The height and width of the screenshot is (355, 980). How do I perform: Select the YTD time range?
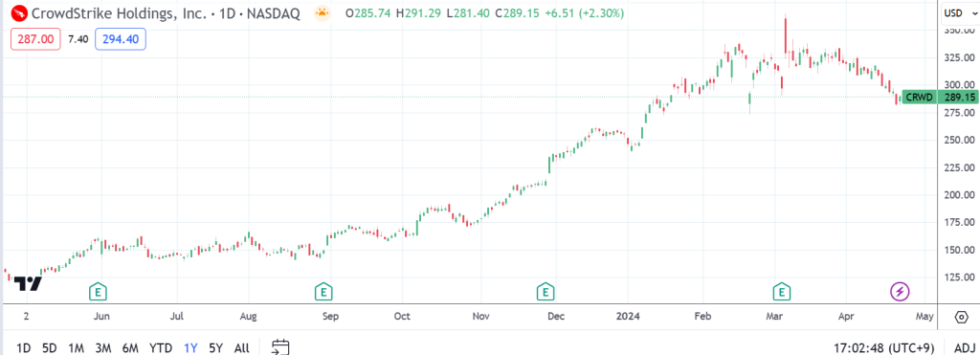161,348
